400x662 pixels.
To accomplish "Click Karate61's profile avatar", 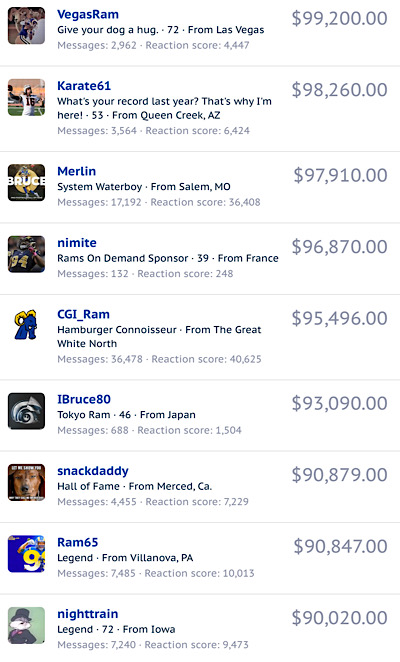I will [26, 97].
